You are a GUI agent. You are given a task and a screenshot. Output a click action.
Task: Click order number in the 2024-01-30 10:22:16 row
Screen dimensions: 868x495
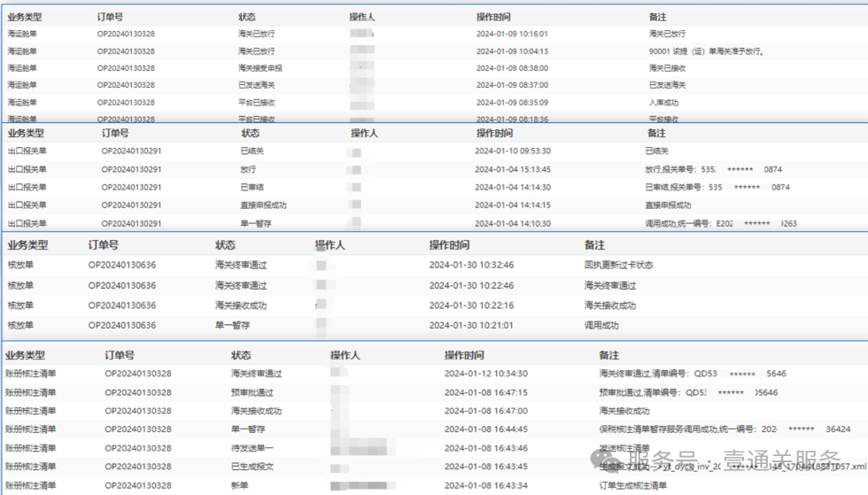click(122, 306)
